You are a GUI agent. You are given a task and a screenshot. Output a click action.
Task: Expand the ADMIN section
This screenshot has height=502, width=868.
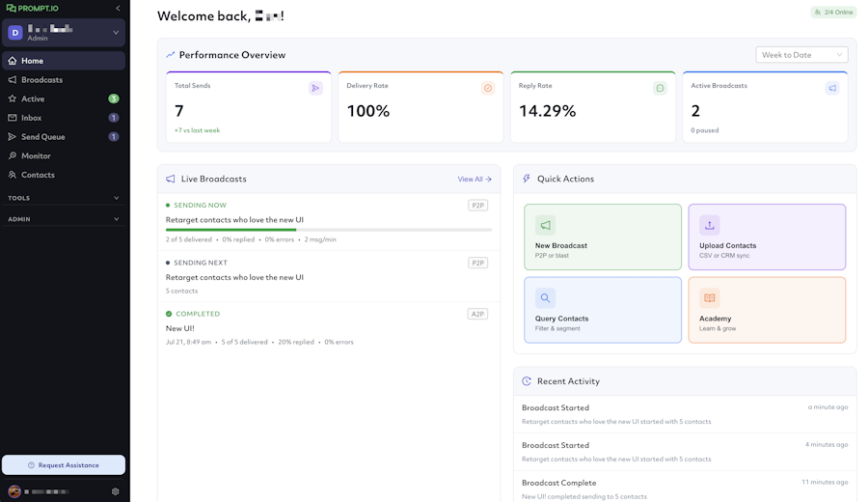(x=64, y=219)
